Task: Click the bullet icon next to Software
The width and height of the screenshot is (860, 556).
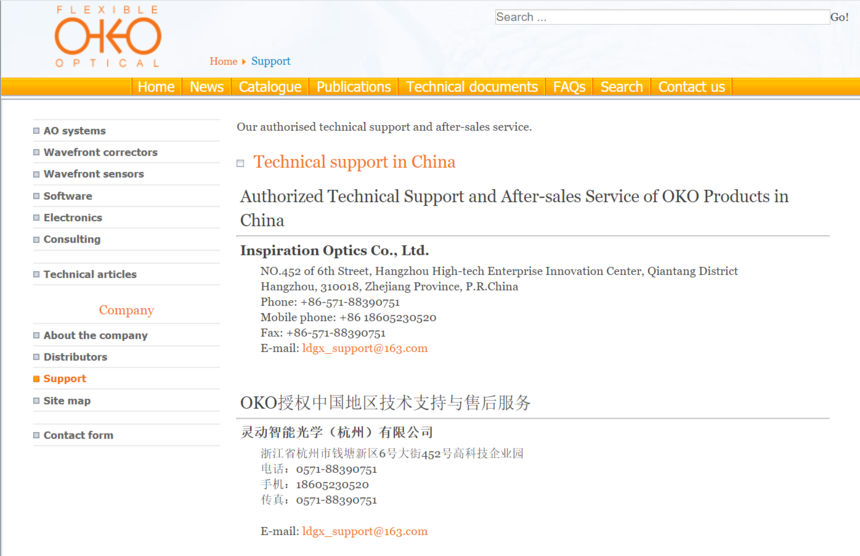Action: click(36, 196)
